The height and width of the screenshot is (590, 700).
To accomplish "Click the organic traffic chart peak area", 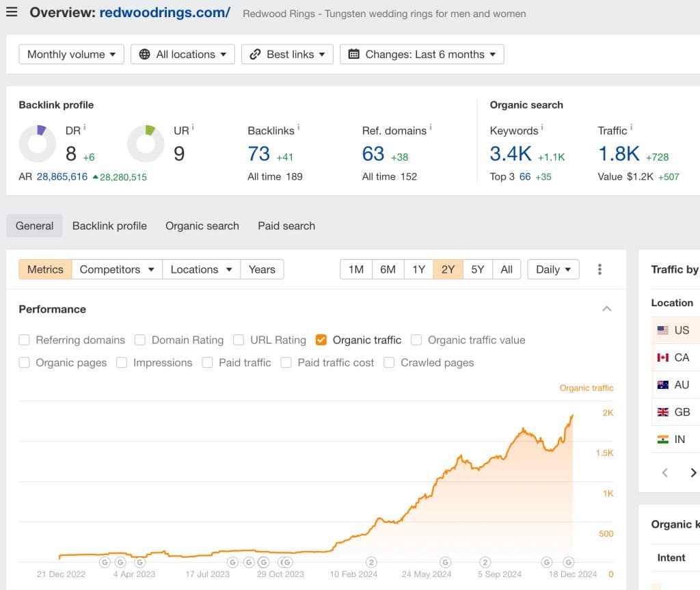I will (571, 418).
